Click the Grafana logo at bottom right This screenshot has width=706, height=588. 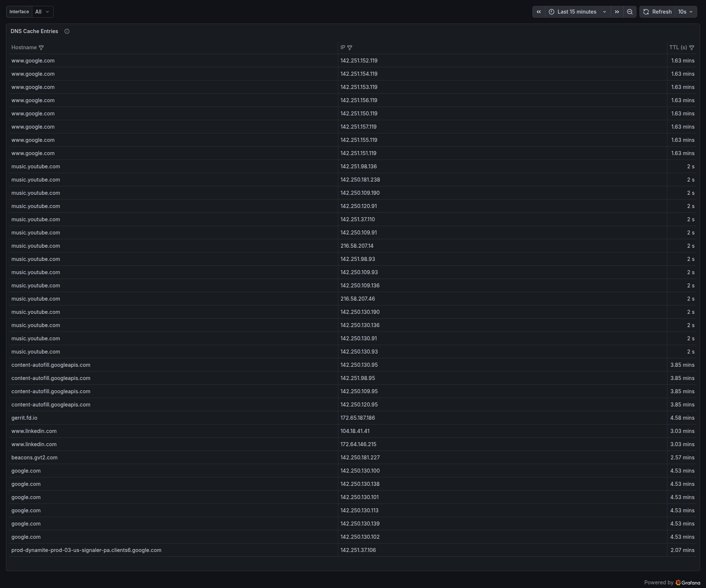click(678, 582)
